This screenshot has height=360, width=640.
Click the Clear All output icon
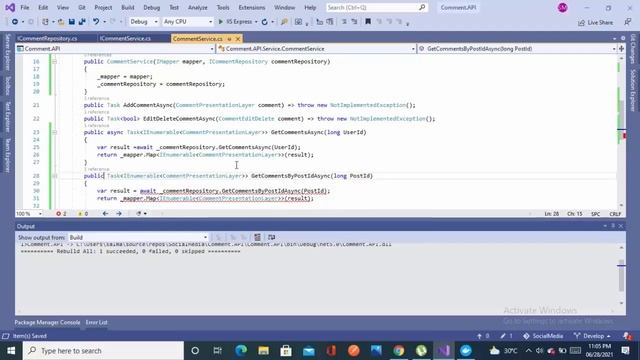[x=257, y=237]
